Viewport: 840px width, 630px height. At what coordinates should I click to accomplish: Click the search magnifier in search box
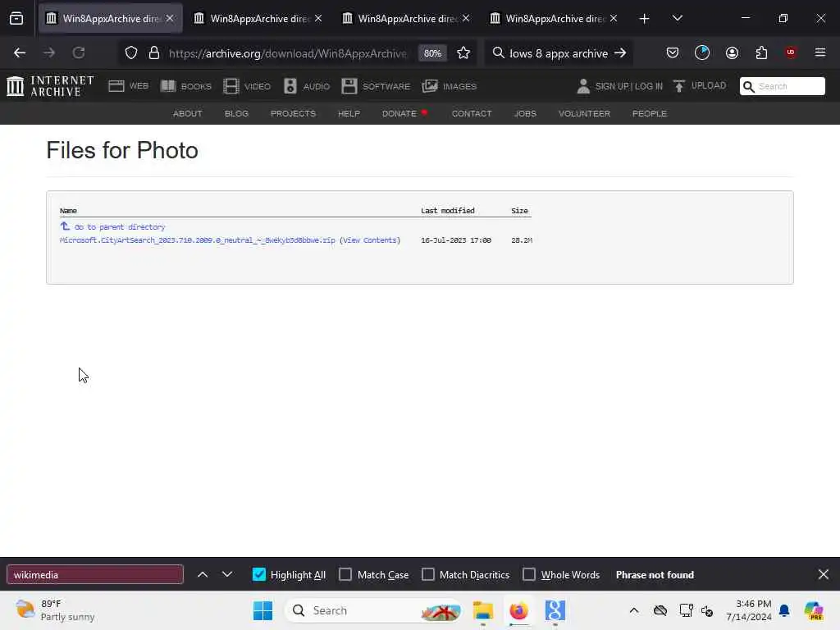(x=498, y=53)
